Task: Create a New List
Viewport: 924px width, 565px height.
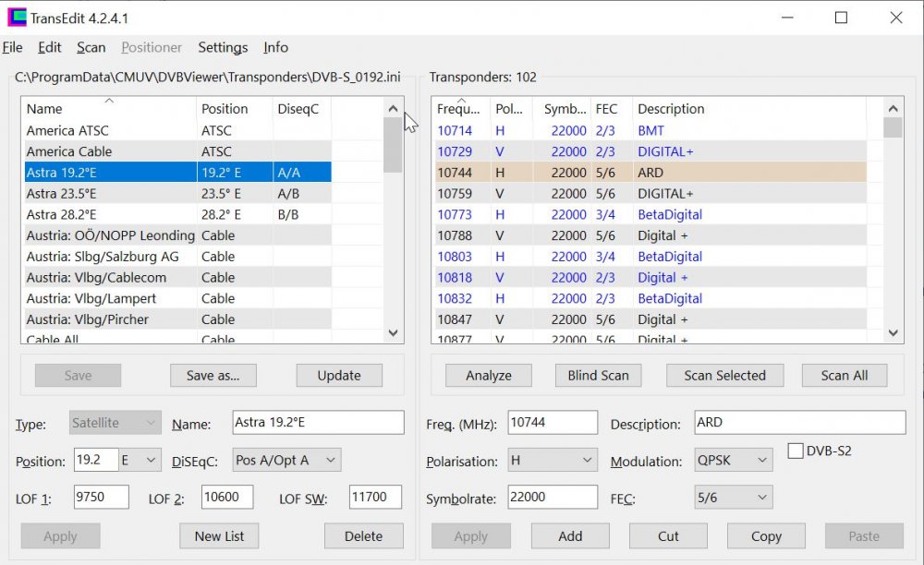Action: 219,535
